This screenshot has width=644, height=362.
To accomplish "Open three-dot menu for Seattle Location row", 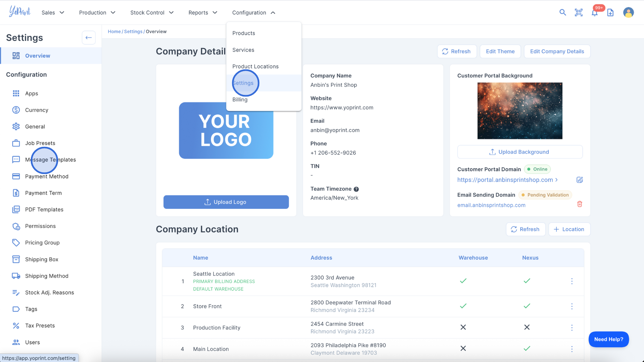I will pos(572,281).
